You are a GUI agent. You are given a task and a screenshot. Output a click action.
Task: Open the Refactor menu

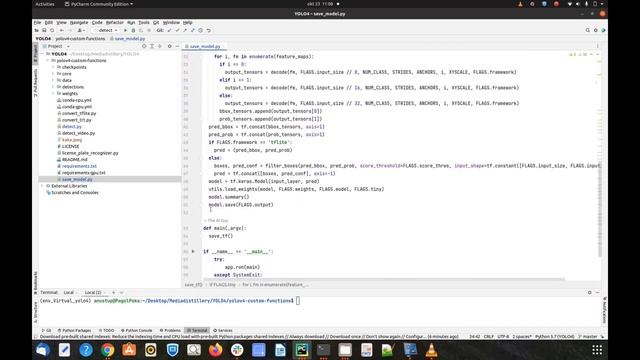(x=115, y=22)
